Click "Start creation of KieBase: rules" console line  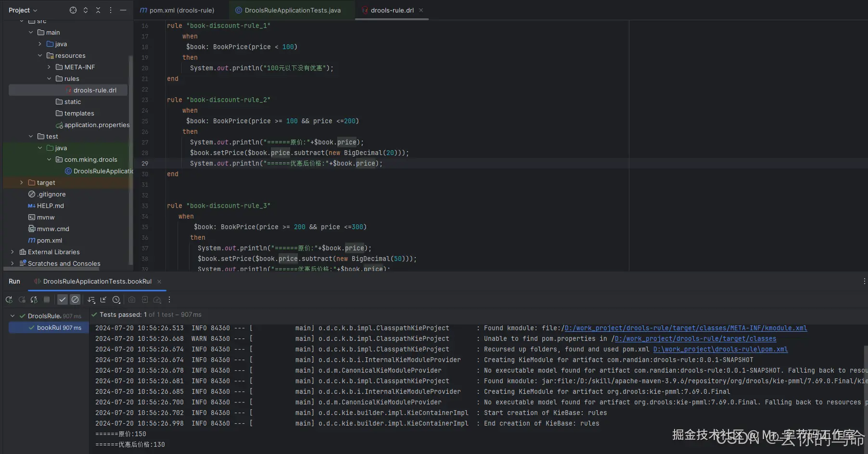(x=545, y=413)
